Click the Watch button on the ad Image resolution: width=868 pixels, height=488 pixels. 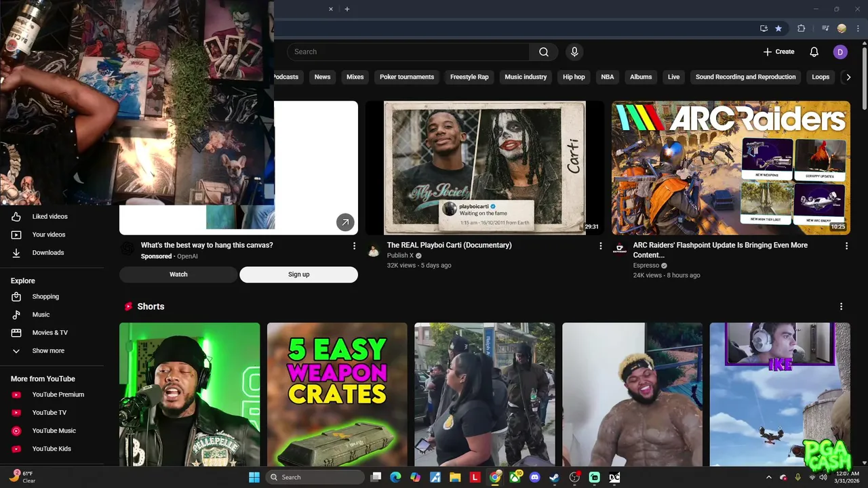(x=178, y=274)
